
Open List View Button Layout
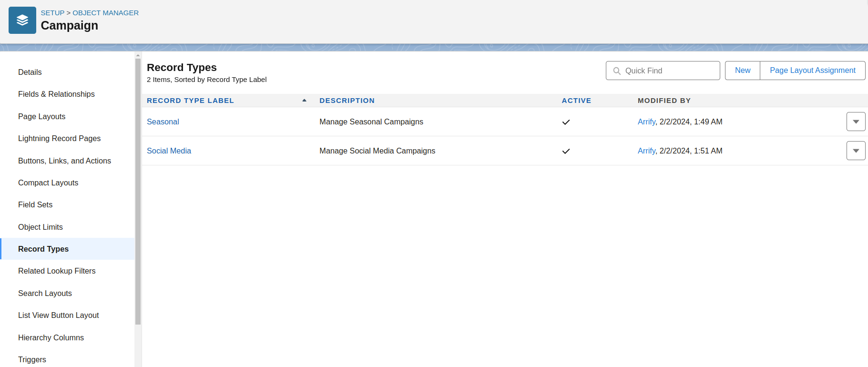pos(58,315)
